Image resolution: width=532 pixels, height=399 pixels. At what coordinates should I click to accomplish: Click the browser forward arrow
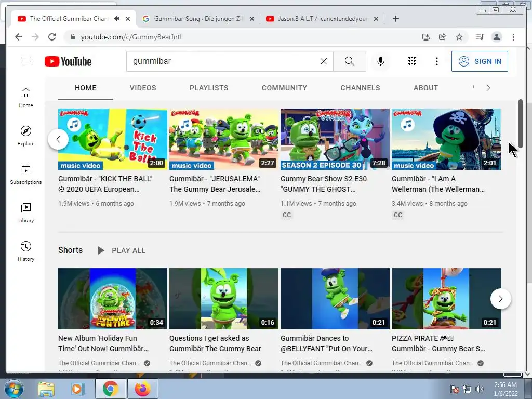[x=35, y=37]
